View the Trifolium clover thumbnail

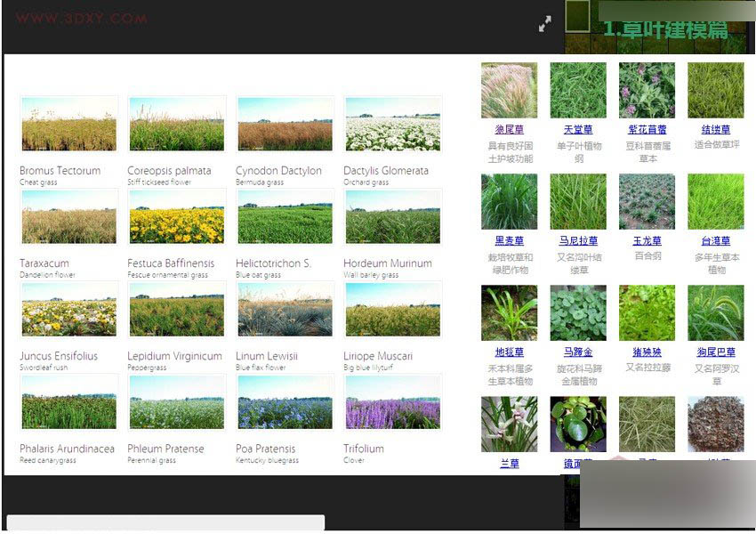point(392,402)
